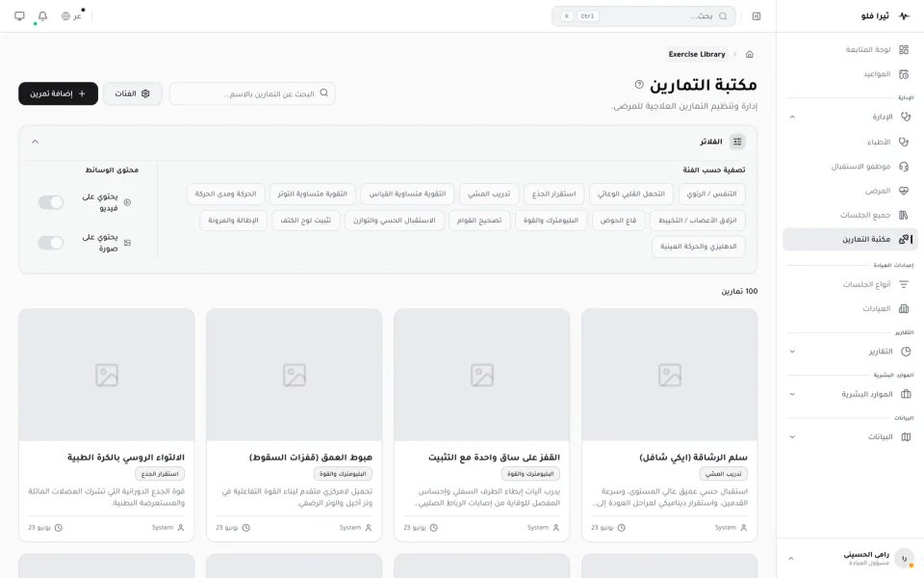Go to المرضى page

click(850, 191)
